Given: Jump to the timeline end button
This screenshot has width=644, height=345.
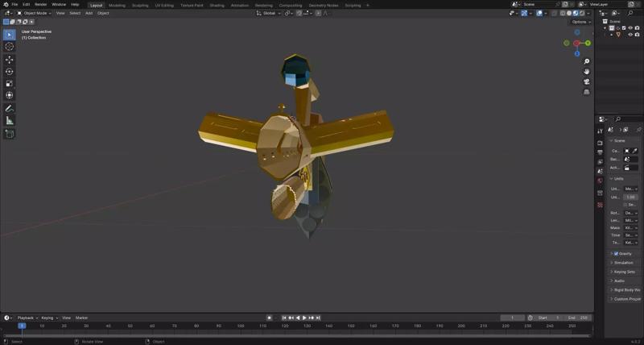Looking at the screenshot, I should [x=318, y=318].
